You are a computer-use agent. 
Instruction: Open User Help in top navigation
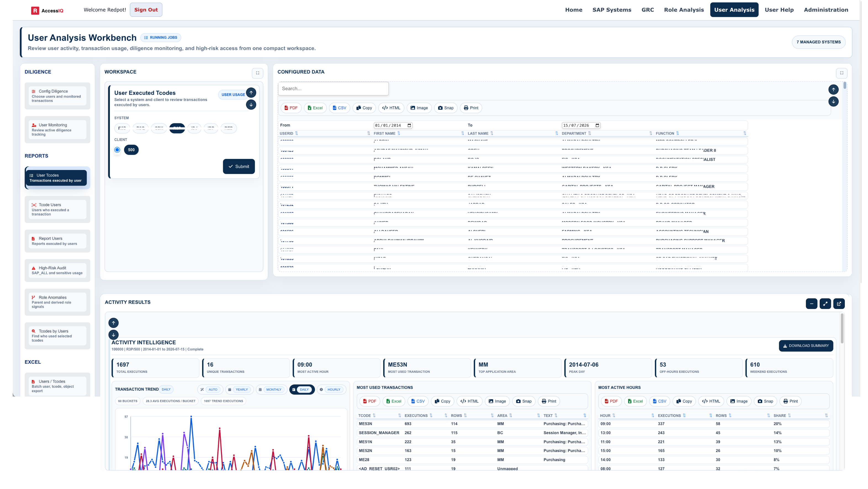tap(779, 10)
